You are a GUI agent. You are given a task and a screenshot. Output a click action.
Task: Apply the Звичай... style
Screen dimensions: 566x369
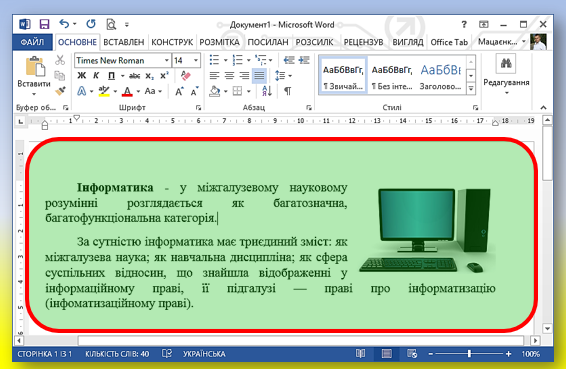click(x=343, y=75)
